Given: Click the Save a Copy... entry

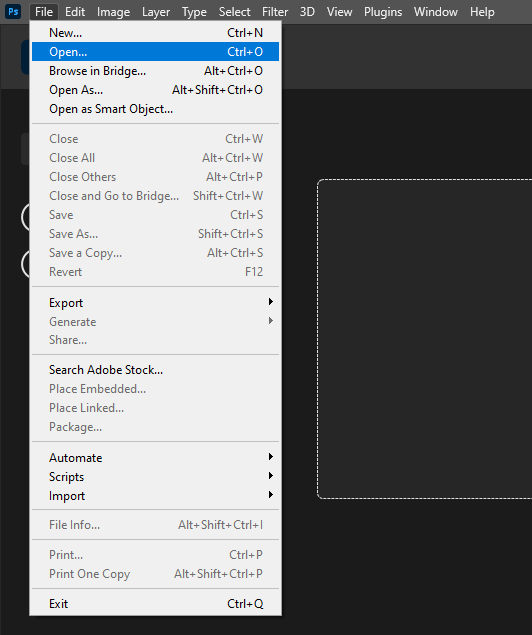Looking at the screenshot, I should (155, 253).
